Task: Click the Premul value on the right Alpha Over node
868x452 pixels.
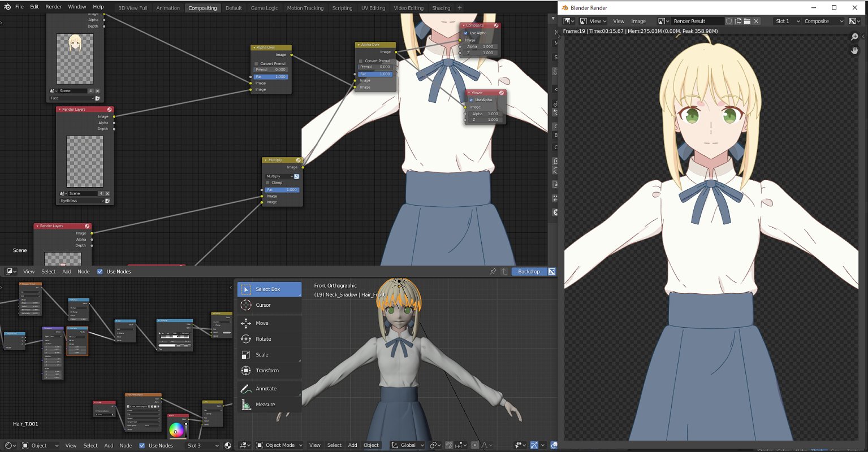Action: [x=375, y=67]
